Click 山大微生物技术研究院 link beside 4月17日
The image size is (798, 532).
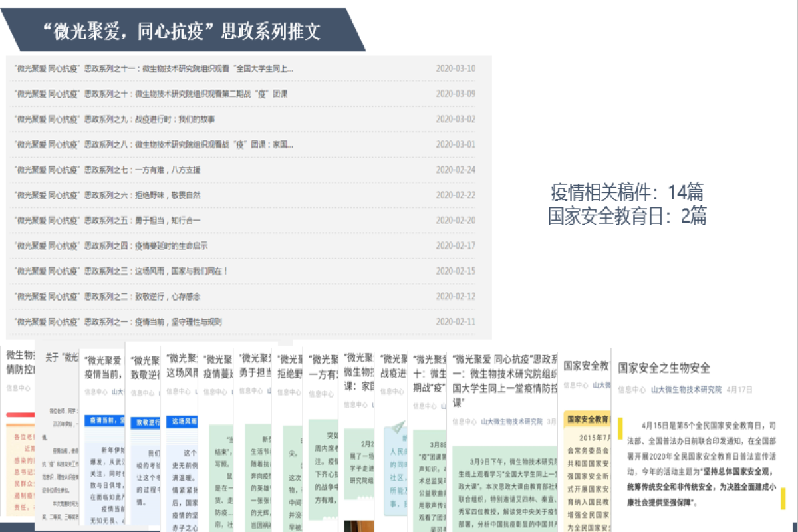686,390
